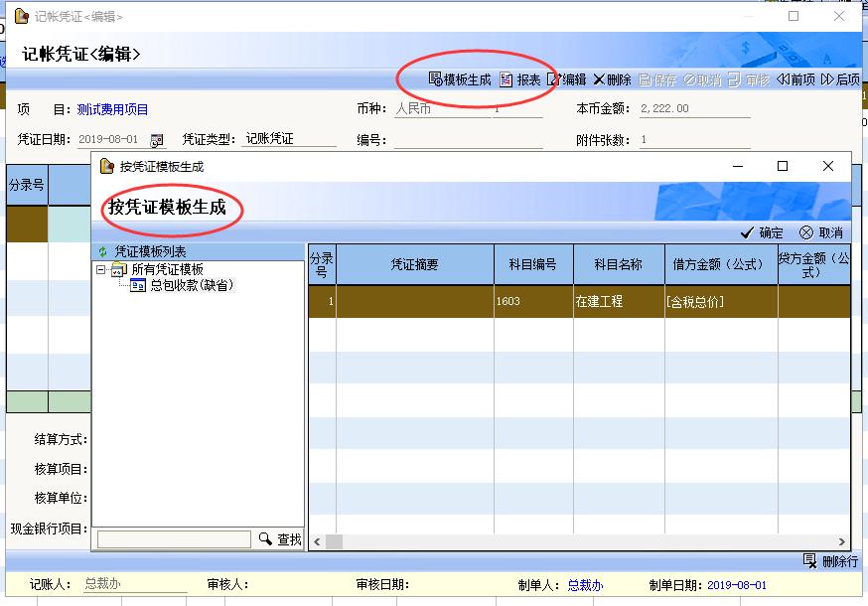Cancel the dialog with 取消 button

pyautogui.click(x=821, y=232)
